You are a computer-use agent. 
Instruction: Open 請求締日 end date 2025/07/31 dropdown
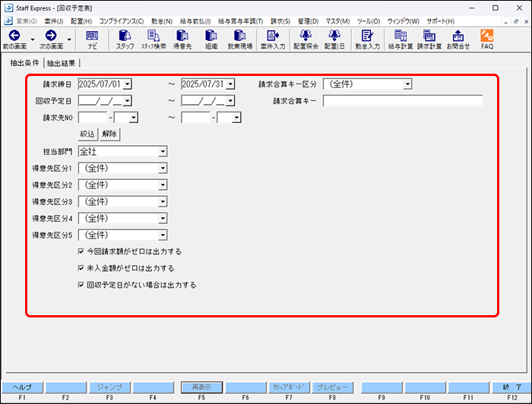pos(230,84)
